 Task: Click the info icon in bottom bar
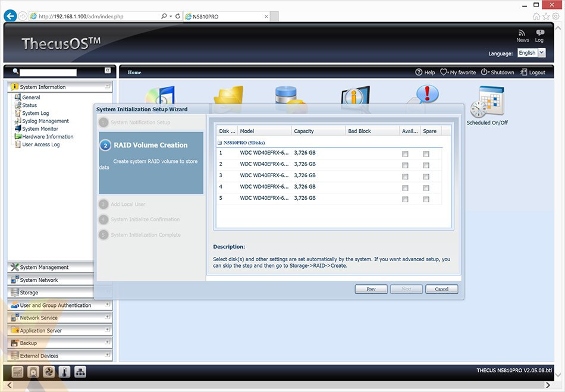64,372
